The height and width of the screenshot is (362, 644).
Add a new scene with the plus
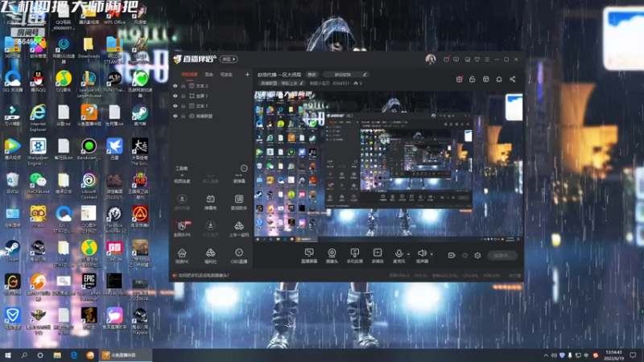pyautogui.click(x=247, y=75)
